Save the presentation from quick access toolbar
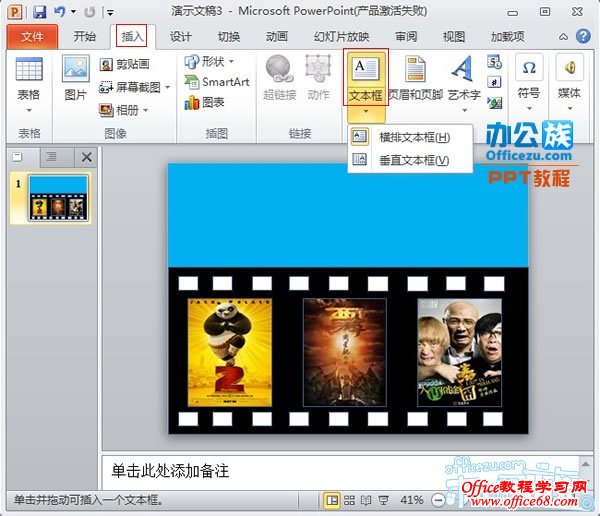This screenshot has height=516, width=600. [39, 12]
